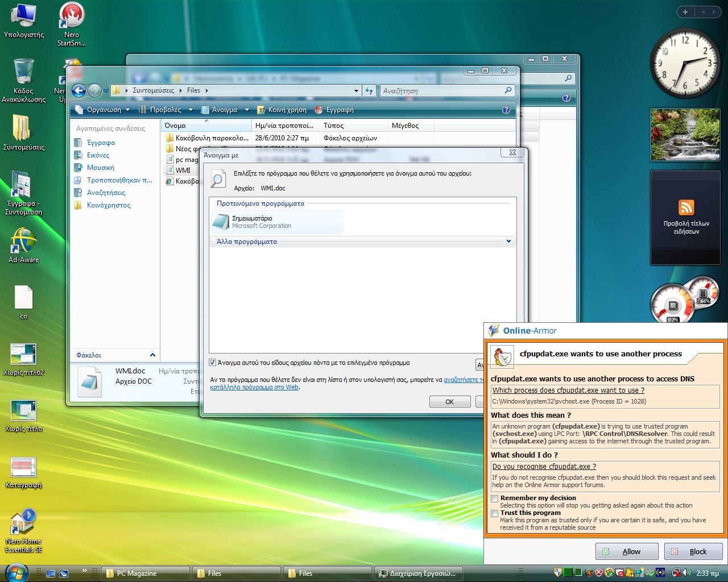This screenshot has width=728, height=582.
Task: Click Allow in Online-Armor popup
Action: 627,551
